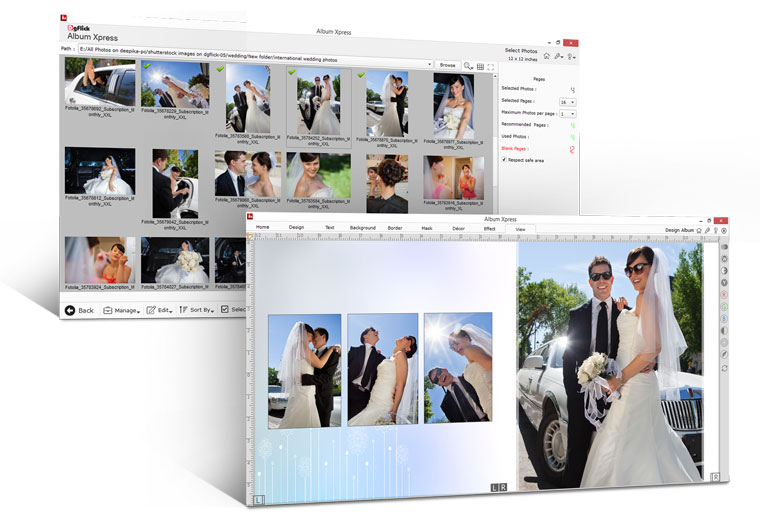760x520 pixels.
Task: Open the Selected Pages dropdown showing 16
Action: [x=568, y=102]
